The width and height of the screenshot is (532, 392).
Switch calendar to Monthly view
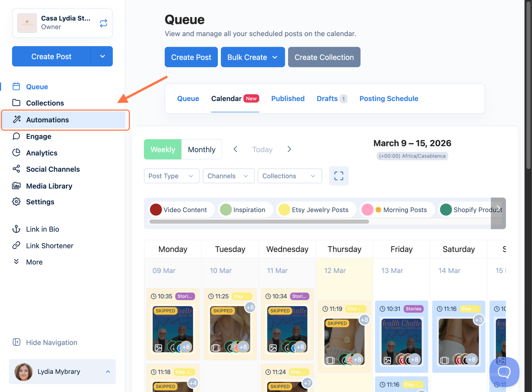(202, 149)
